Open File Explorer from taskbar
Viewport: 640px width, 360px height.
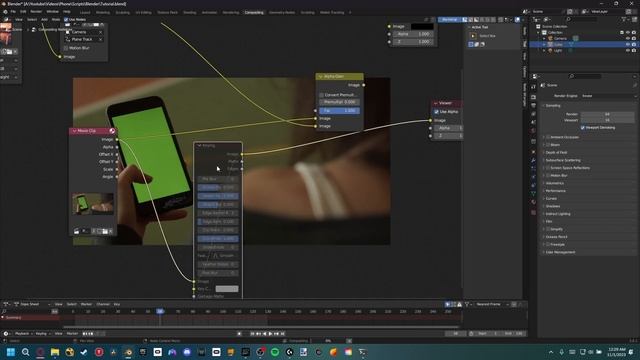coord(55,352)
